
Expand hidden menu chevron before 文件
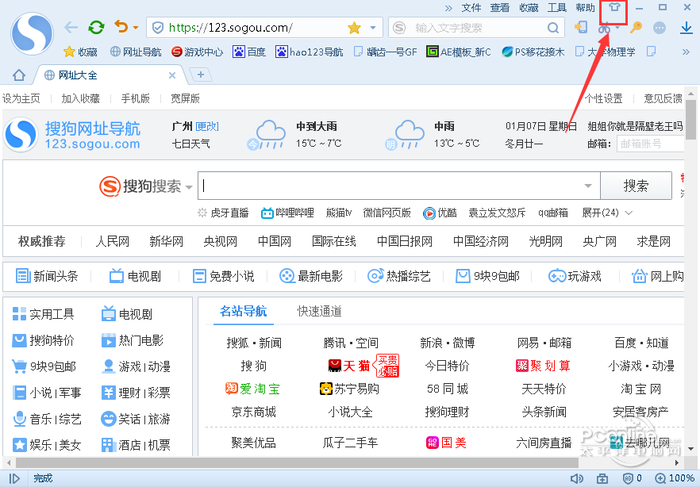[x=448, y=8]
